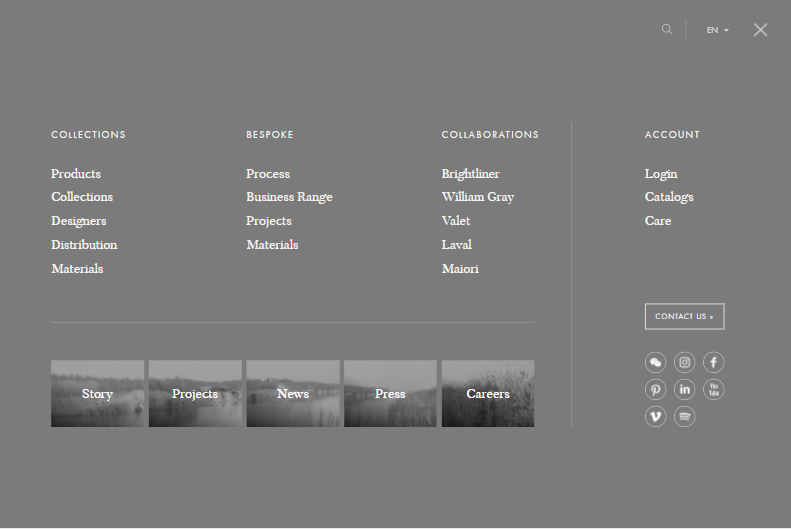Open Materials under the Bespoke heading
Viewport: 791px width, 529px height.
[272, 245]
